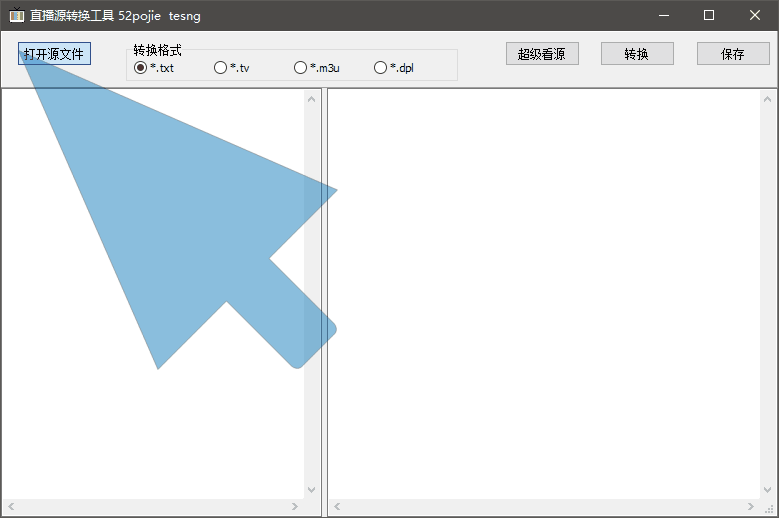The height and width of the screenshot is (518, 779).
Task: Click left pane scroll-right arrow
Action: pos(295,506)
